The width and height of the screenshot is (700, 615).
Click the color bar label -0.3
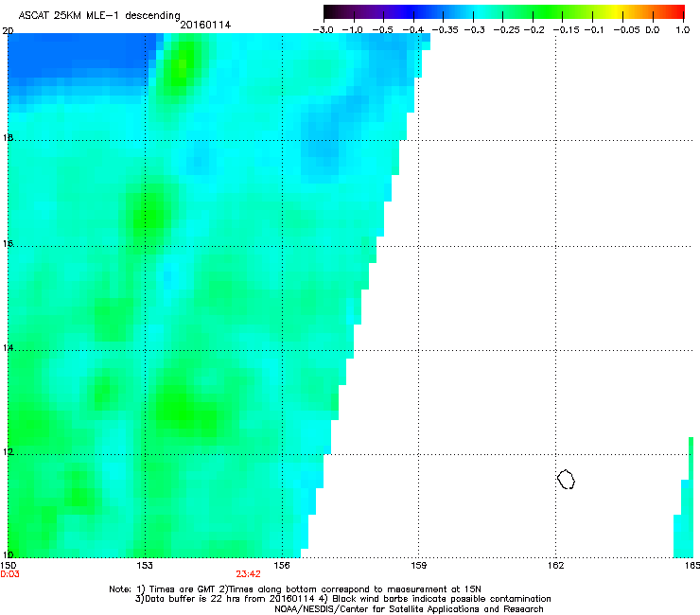click(474, 30)
